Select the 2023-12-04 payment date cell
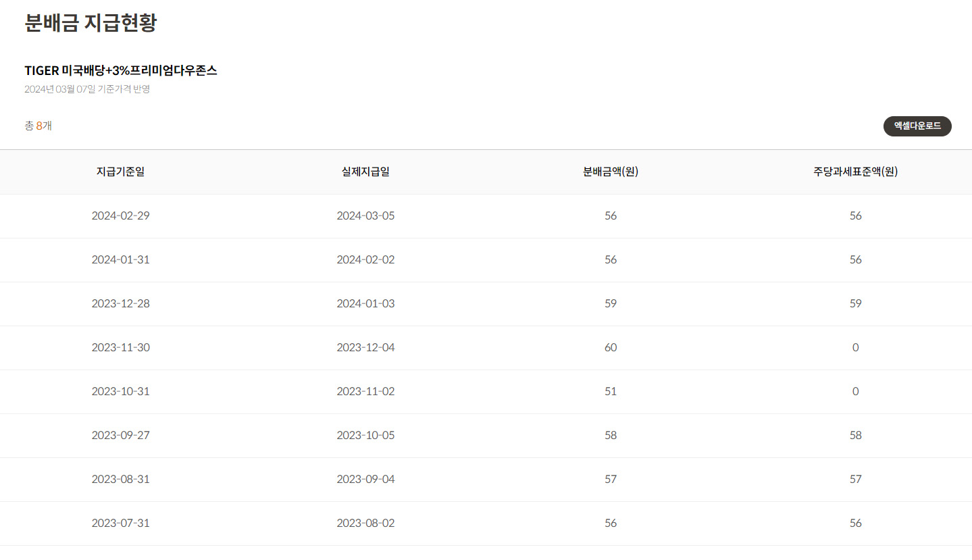 [x=365, y=348]
